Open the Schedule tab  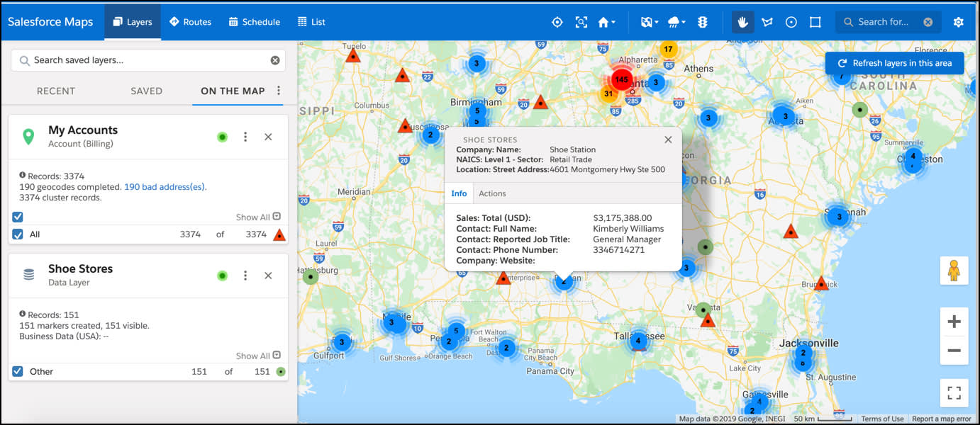click(x=254, y=22)
